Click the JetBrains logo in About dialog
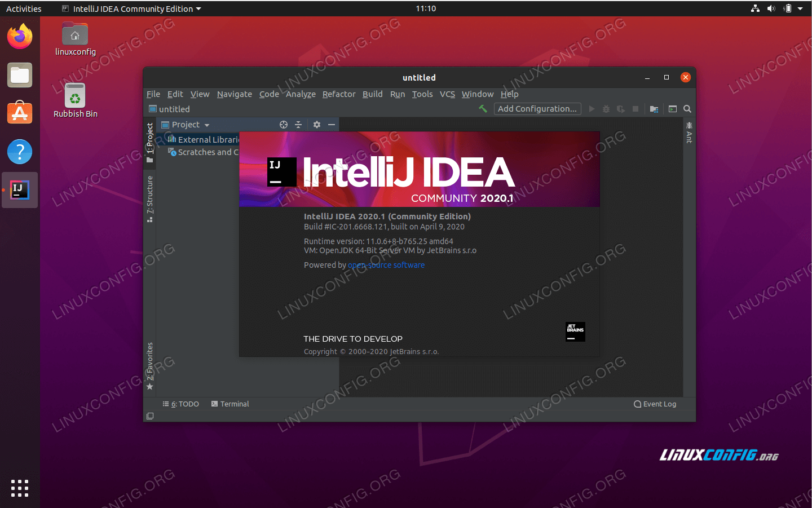 pyautogui.click(x=575, y=332)
